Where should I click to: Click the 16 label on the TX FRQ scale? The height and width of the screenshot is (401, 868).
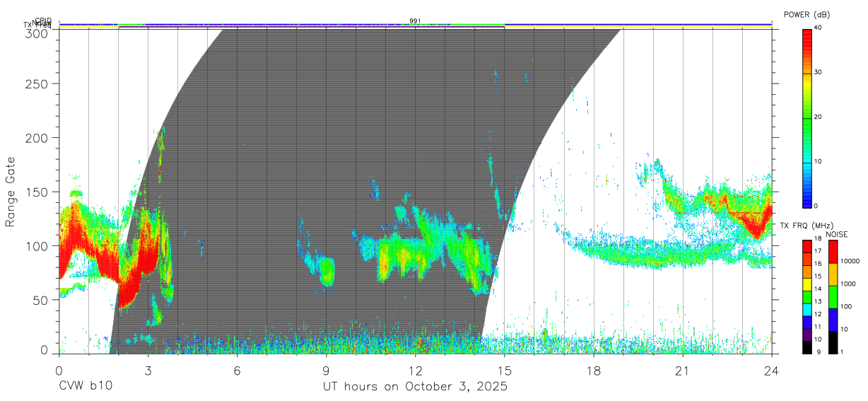click(x=817, y=265)
